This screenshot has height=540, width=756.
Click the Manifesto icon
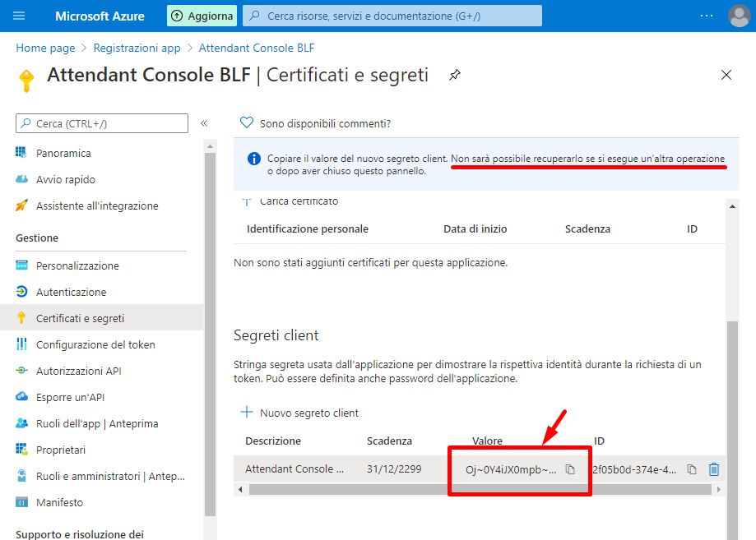21,502
